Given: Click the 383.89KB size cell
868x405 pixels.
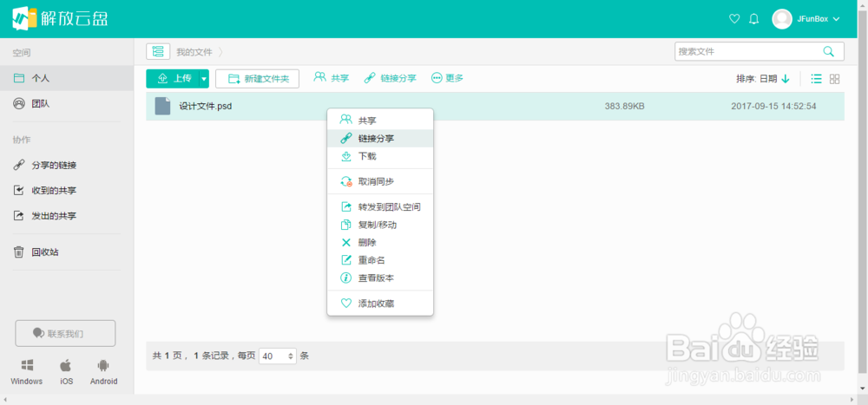Looking at the screenshot, I should pyautogui.click(x=624, y=106).
